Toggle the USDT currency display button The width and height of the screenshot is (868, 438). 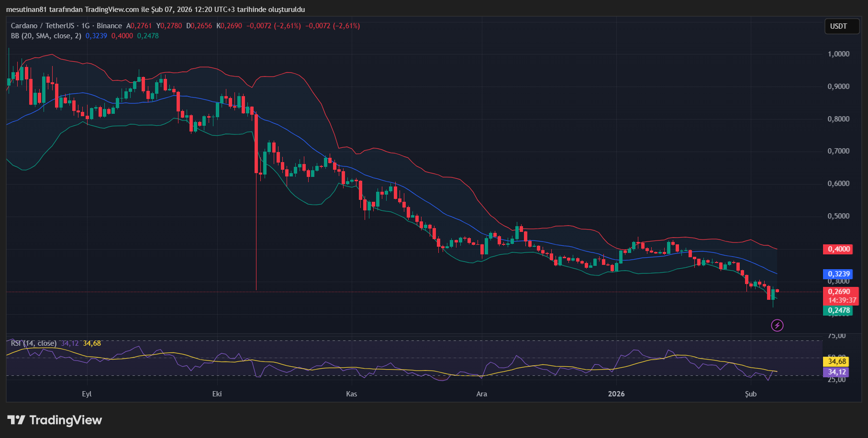(x=841, y=26)
